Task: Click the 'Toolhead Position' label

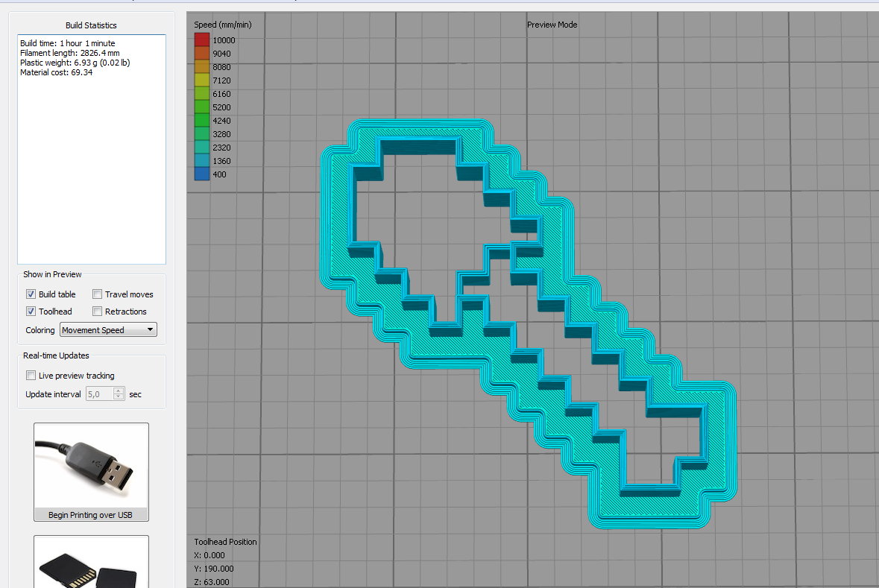Action: pos(225,542)
